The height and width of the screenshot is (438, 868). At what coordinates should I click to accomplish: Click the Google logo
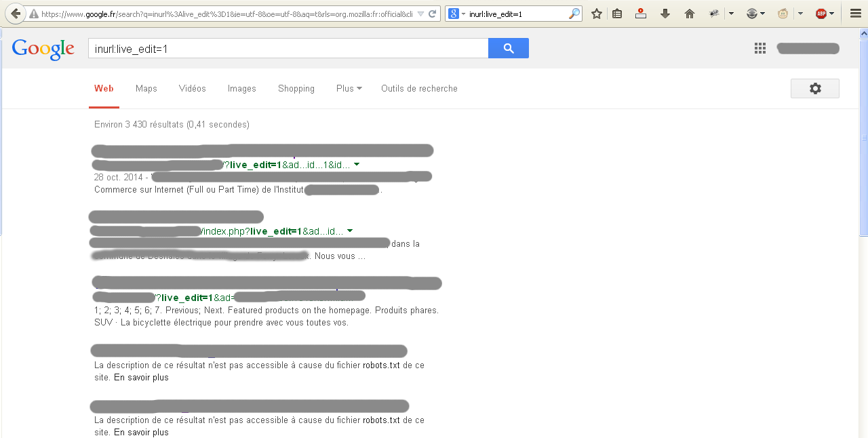[43, 49]
